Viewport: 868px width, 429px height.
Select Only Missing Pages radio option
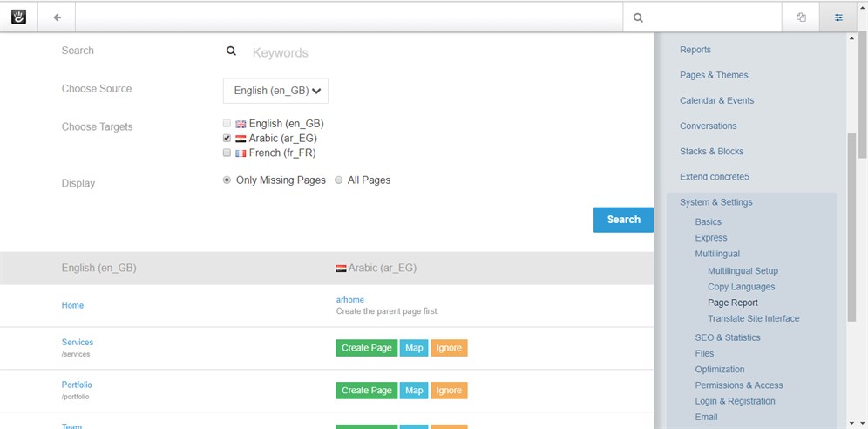pyautogui.click(x=227, y=180)
